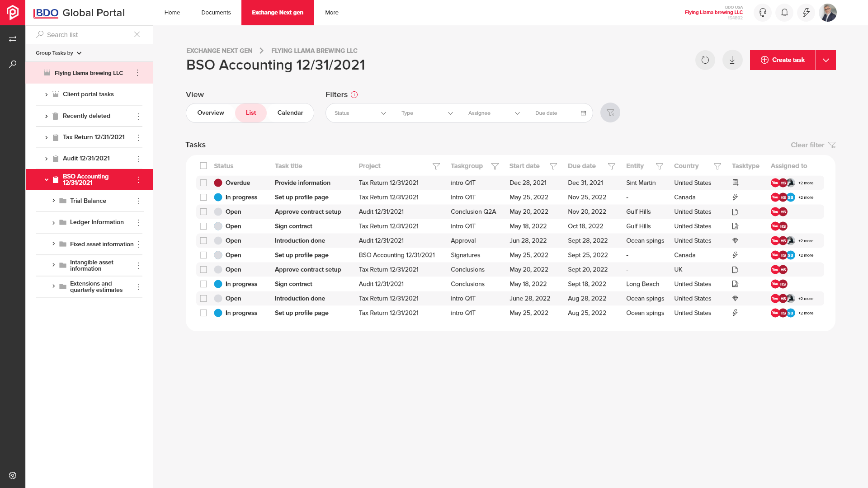This screenshot has height=488, width=868.
Task: Check the Provide information task checkbox
Action: point(203,183)
